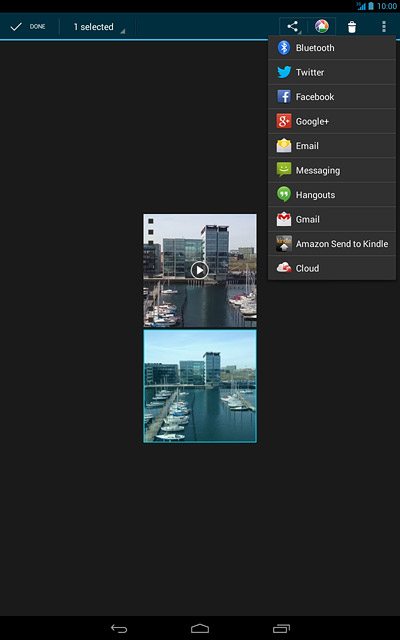
Task: Tap the share icon in action bar
Action: pos(292,27)
